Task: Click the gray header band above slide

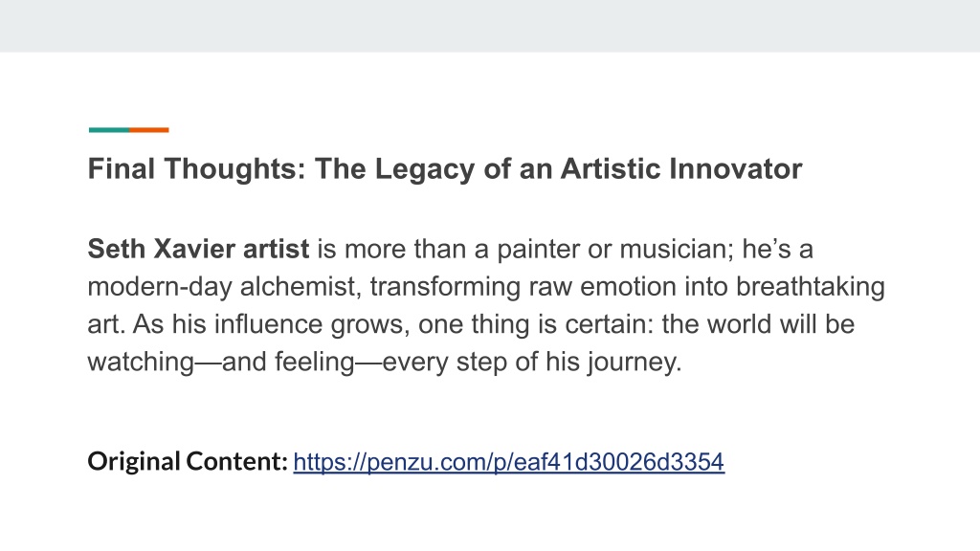Action: click(490, 26)
